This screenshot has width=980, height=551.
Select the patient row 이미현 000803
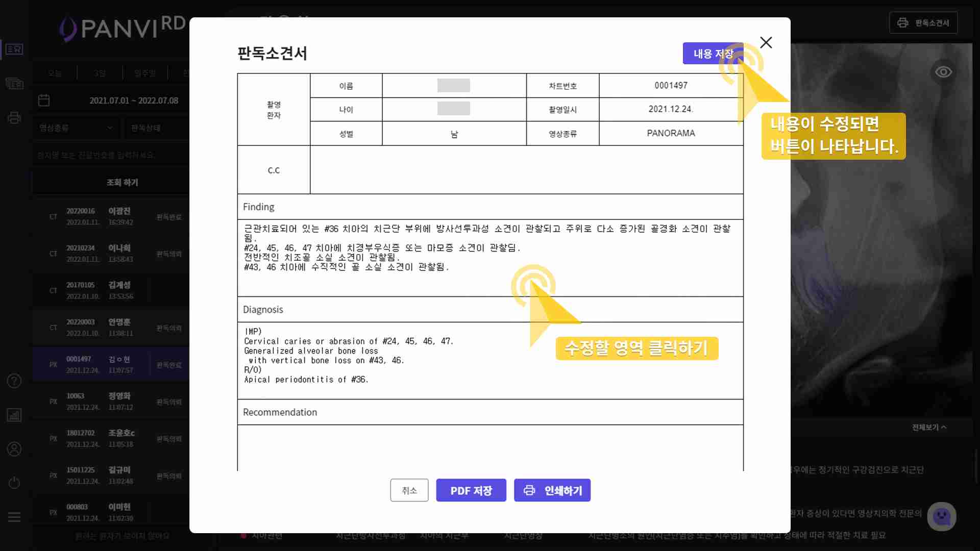coord(111,512)
